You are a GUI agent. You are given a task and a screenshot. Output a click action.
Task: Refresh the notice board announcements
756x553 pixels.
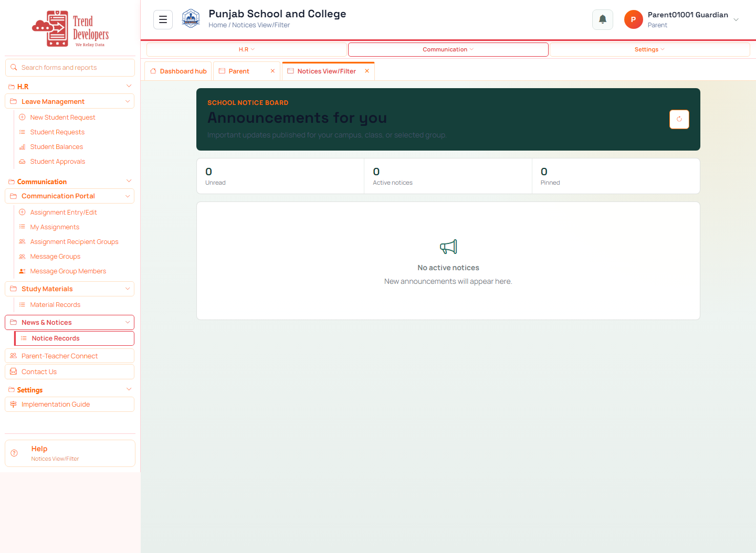pos(679,119)
